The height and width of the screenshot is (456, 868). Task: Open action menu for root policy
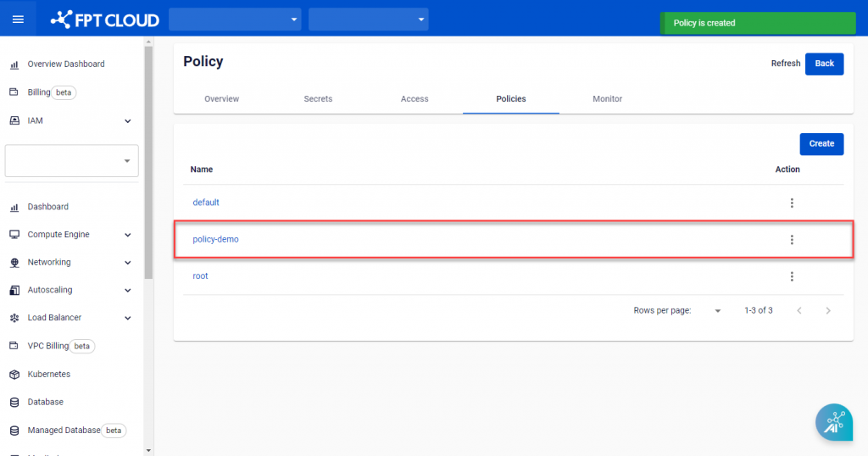pyautogui.click(x=792, y=276)
